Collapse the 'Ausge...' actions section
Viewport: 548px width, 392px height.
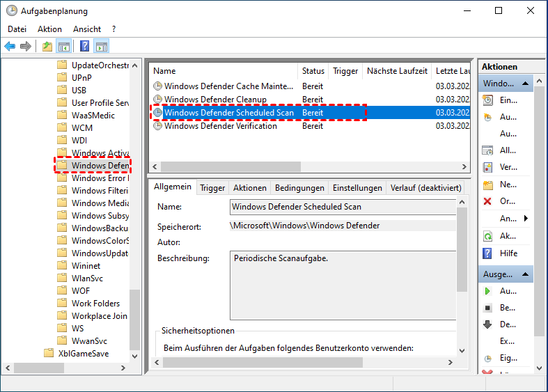(x=527, y=274)
